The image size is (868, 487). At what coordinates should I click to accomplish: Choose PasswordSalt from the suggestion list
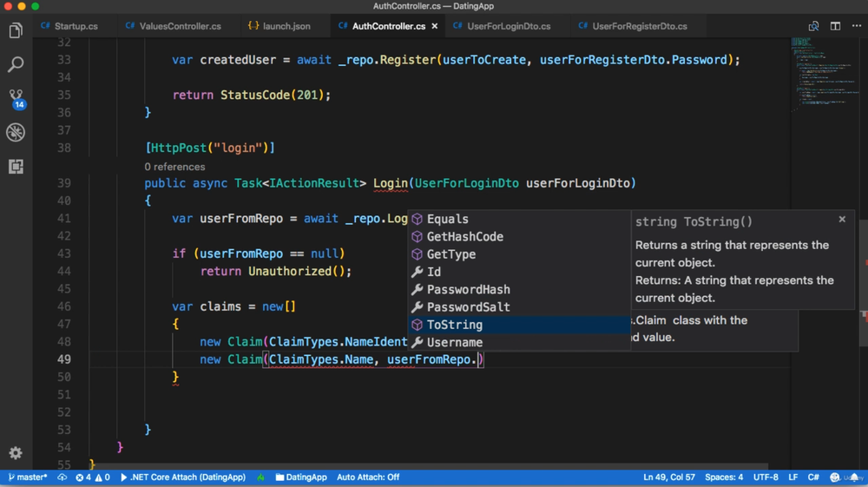[x=519, y=307]
